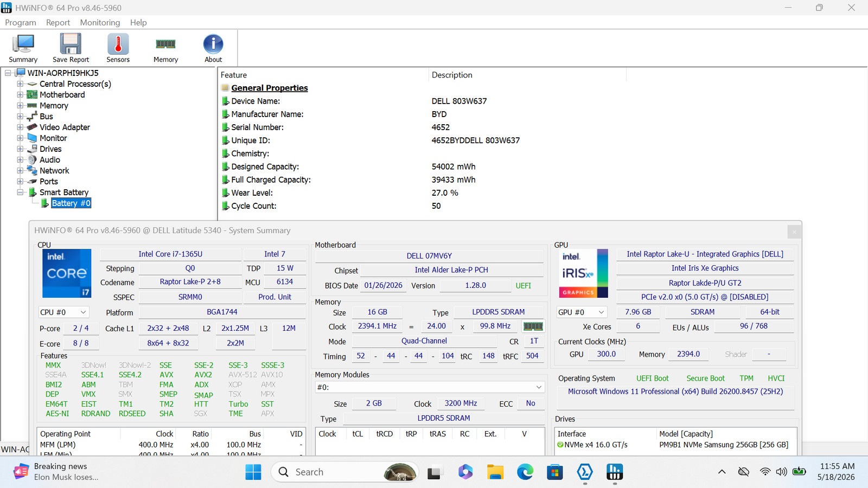
Task: Expand the Video Adapter tree node
Action: point(20,127)
